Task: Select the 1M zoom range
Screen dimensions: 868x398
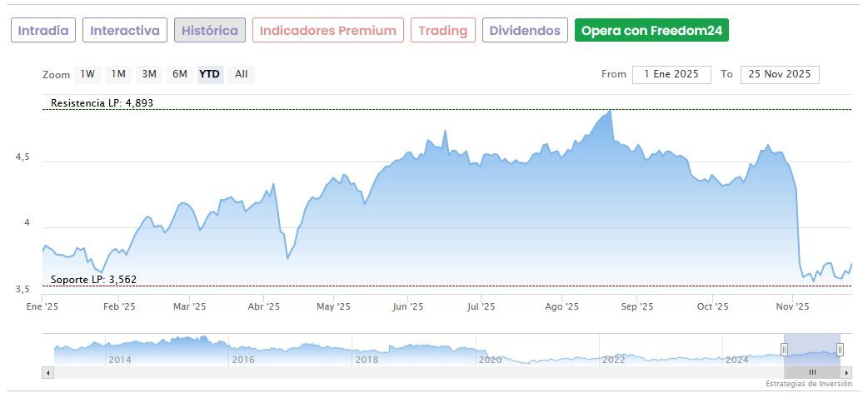Action: tap(118, 74)
